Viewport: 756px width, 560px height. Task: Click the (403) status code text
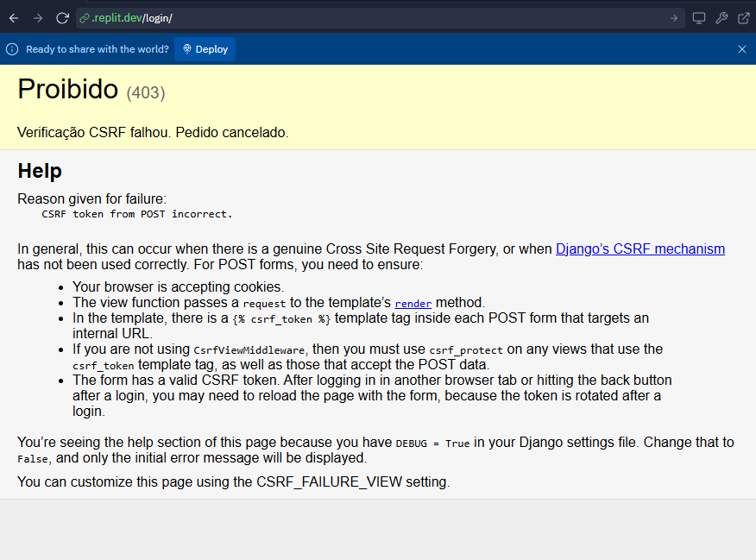click(x=146, y=92)
